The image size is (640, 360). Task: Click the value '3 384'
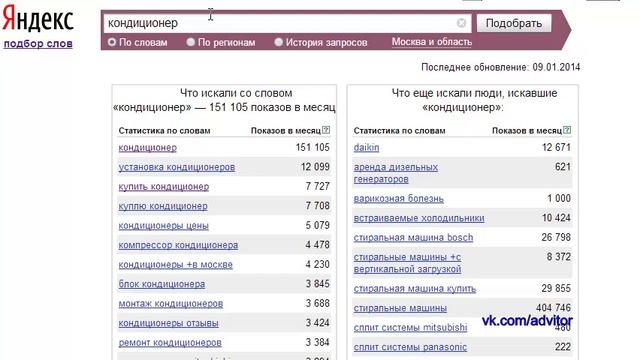pyautogui.click(x=318, y=342)
